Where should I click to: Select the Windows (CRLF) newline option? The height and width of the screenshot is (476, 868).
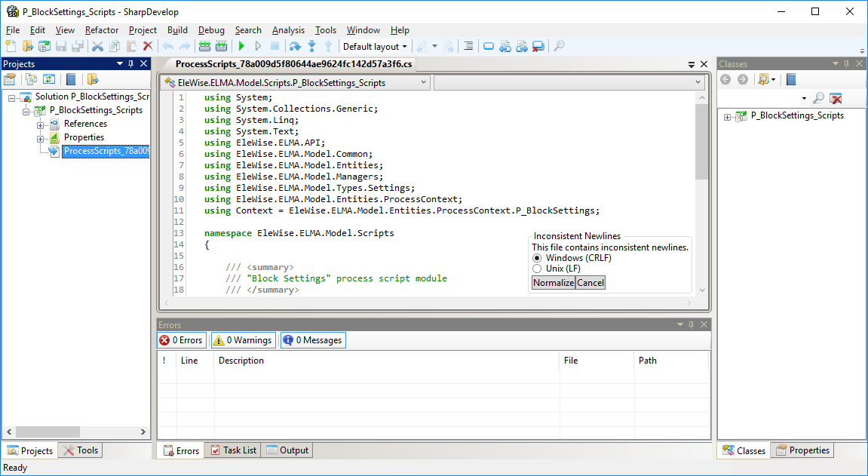[537, 258]
